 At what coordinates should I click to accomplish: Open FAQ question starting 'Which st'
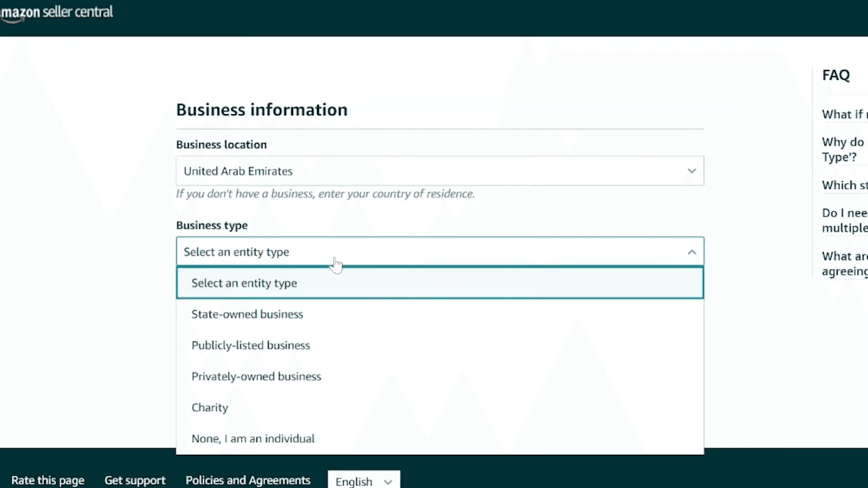click(844, 185)
